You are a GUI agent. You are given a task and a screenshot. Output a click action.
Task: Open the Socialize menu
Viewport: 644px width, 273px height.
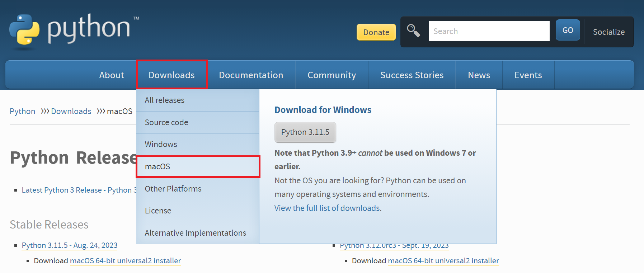coord(608,32)
